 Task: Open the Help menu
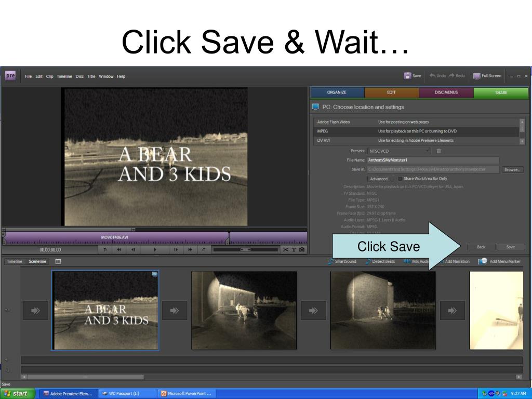(x=121, y=76)
